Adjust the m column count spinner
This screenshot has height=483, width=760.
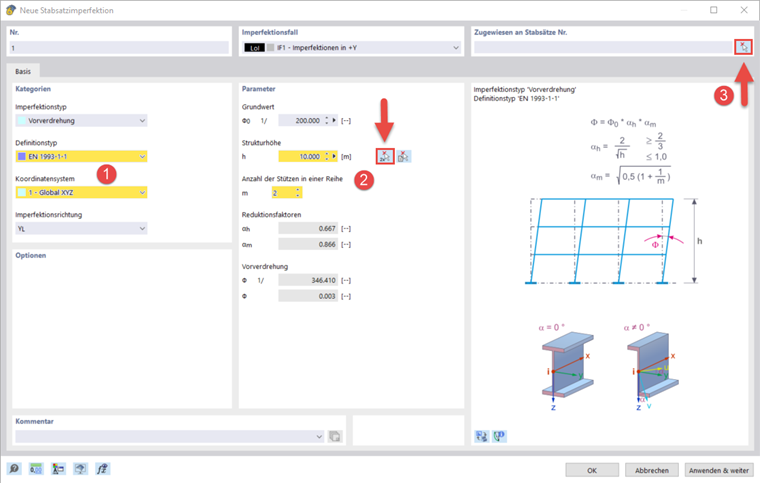(298, 193)
